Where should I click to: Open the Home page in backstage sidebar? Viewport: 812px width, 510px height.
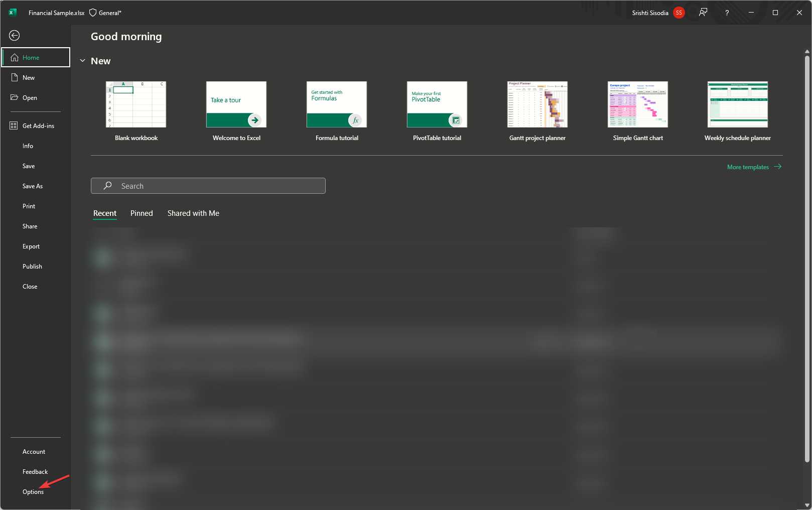(x=36, y=57)
